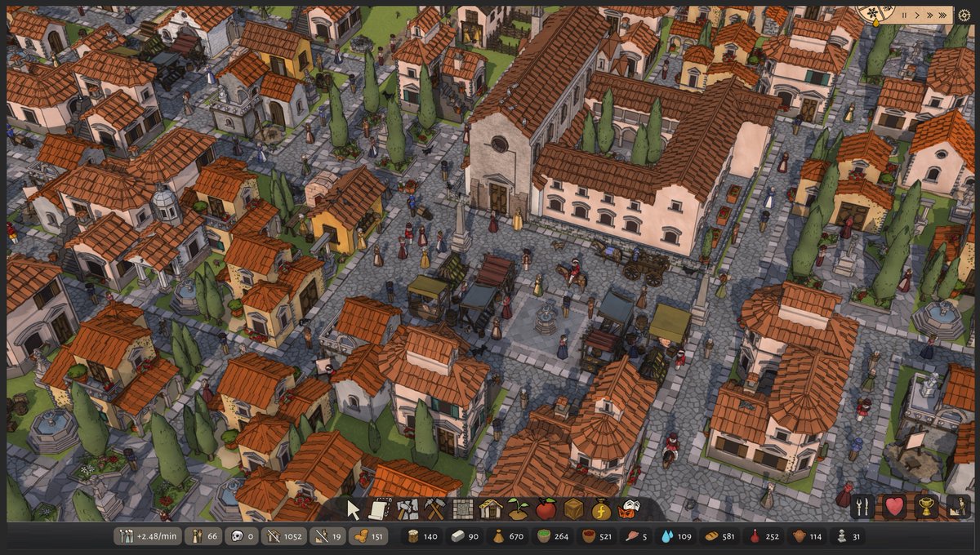Click the +2.48/min population growth stat
980x555 pixels.
pos(148,536)
